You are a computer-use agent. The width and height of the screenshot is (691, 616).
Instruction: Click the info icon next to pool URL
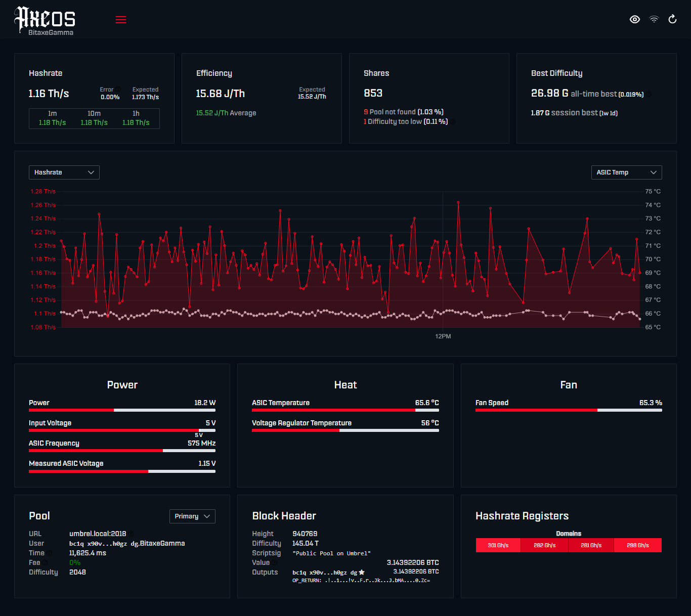[131, 534]
